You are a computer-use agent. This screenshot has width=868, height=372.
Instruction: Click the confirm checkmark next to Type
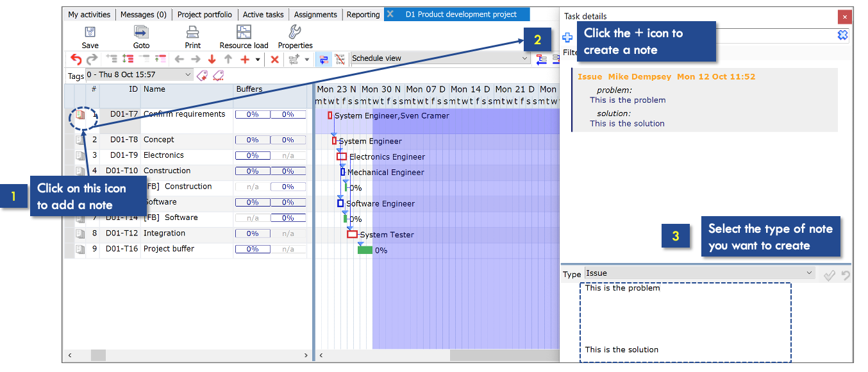830,275
